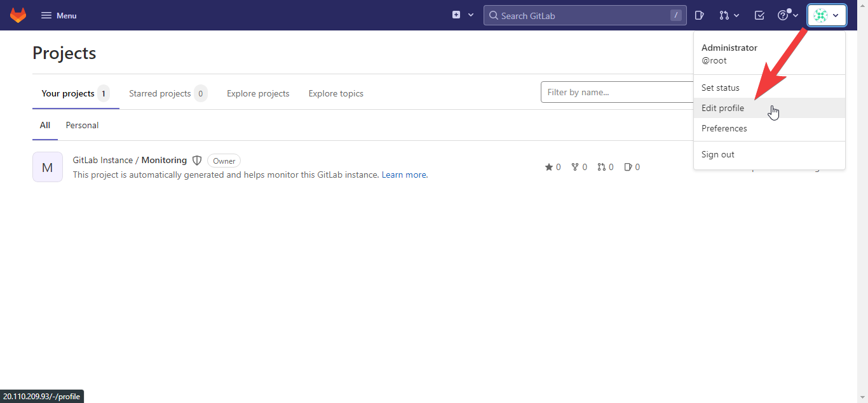This screenshot has width=868, height=403.
Task: Click the Create new plus icon
Action: point(456,15)
